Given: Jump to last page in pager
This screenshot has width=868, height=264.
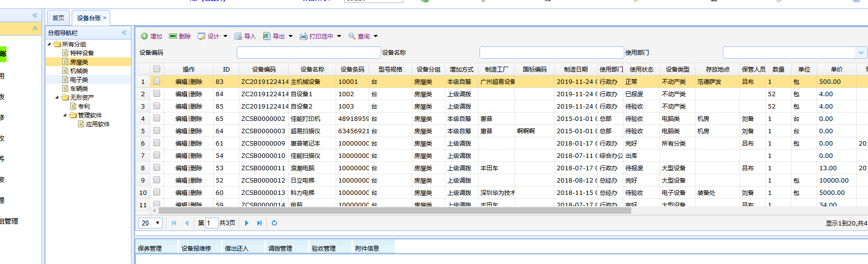Looking at the screenshot, I should [x=260, y=223].
